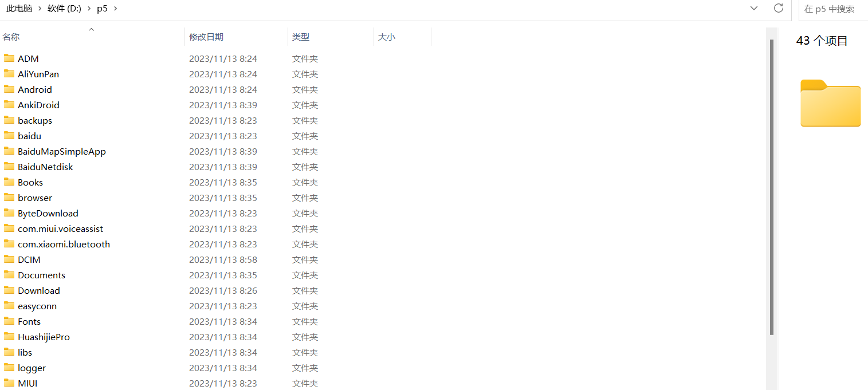Viewport: 868px width, 390px height.
Task: Click the 文件夹 type of the Android row
Action: [305, 89]
